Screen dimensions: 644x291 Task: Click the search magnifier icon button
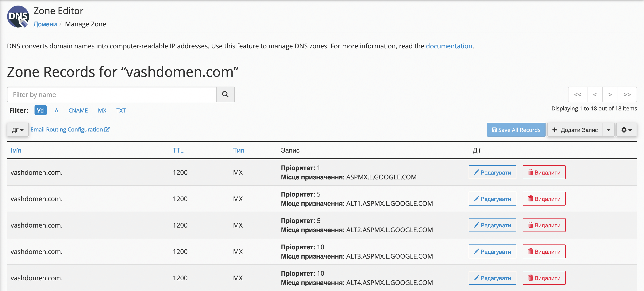[225, 94]
